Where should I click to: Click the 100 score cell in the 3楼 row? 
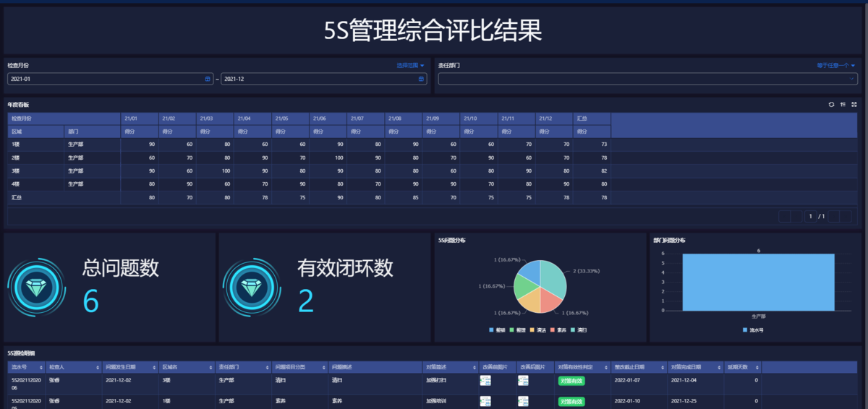[x=216, y=171]
